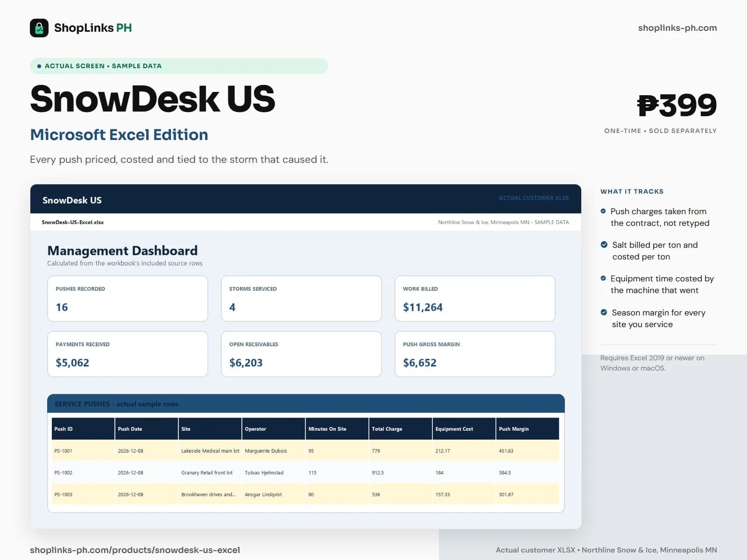Open the shoplinks-ph.com link at top right

click(677, 28)
